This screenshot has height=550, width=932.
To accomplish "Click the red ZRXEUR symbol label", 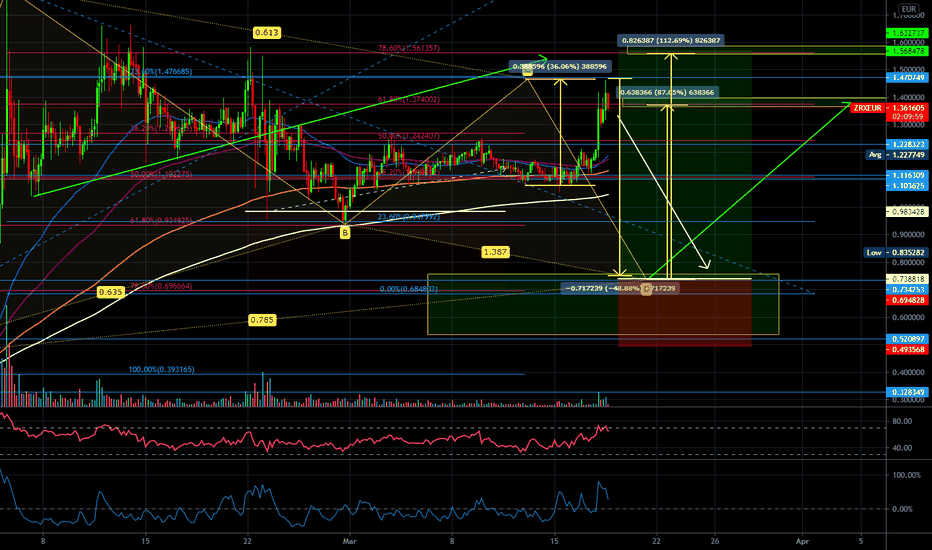I will point(868,108).
